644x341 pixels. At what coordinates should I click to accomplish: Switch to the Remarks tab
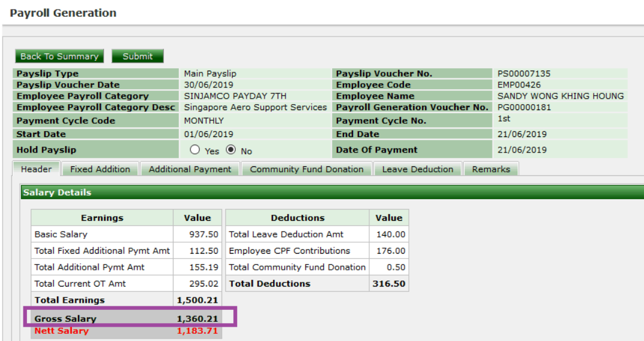(491, 169)
